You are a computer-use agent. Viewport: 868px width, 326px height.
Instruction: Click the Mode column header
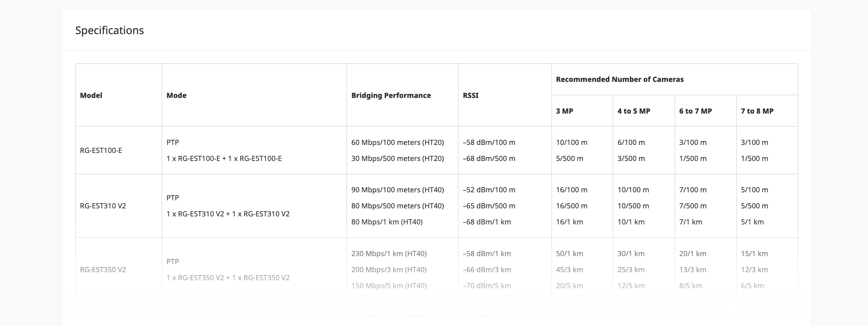coord(176,95)
